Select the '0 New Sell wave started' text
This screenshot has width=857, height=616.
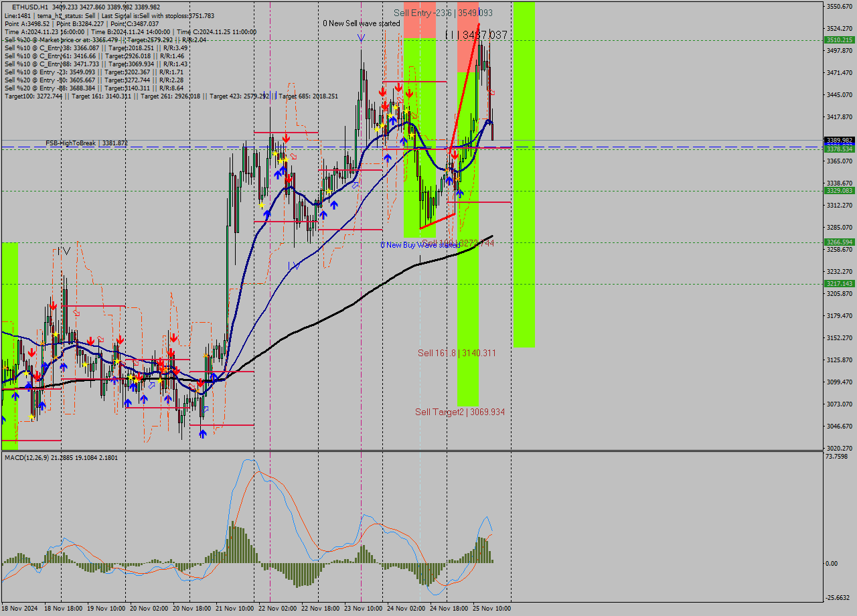(361, 23)
